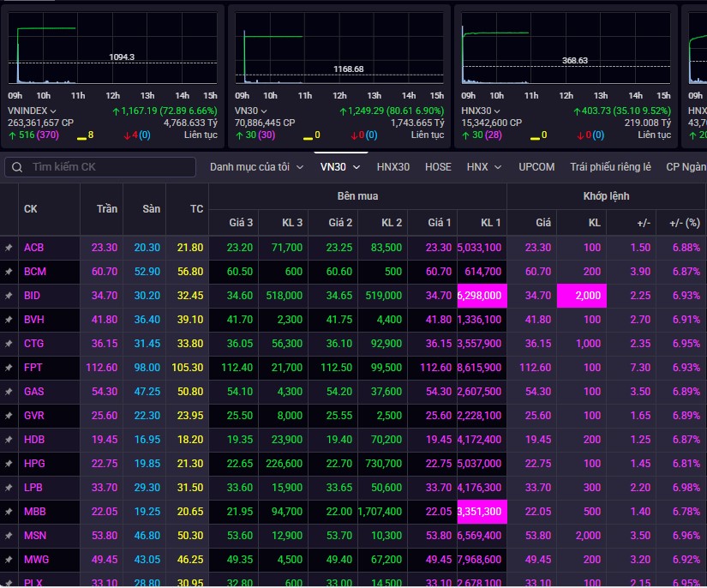
Task: Sort by the Trần column header
Action: click(x=107, y=209)
